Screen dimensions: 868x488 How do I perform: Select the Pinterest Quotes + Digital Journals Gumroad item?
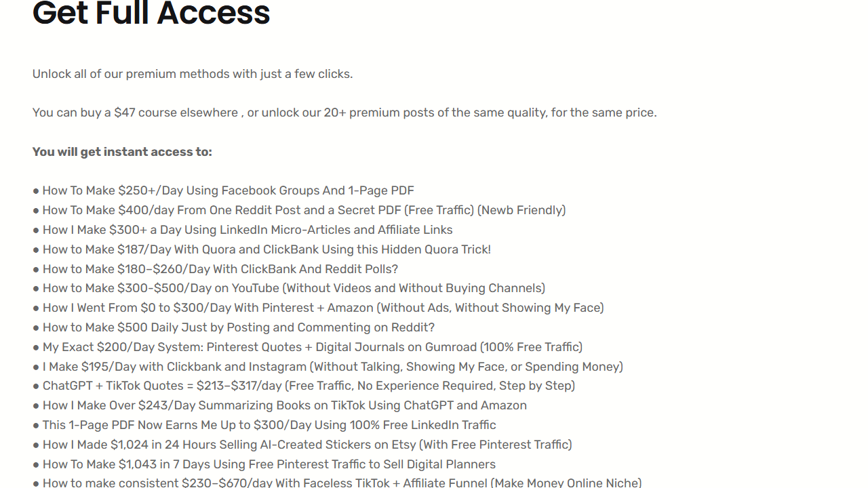307,347
